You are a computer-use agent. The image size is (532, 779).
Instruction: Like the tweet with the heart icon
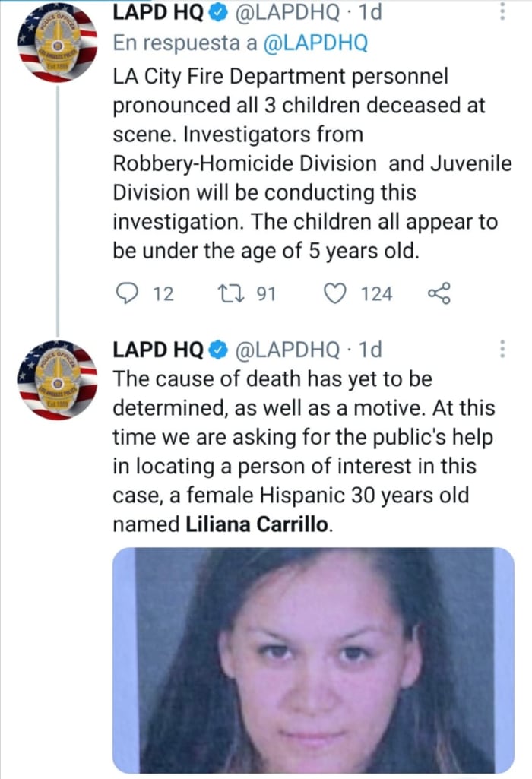click(x=334, y=293)
